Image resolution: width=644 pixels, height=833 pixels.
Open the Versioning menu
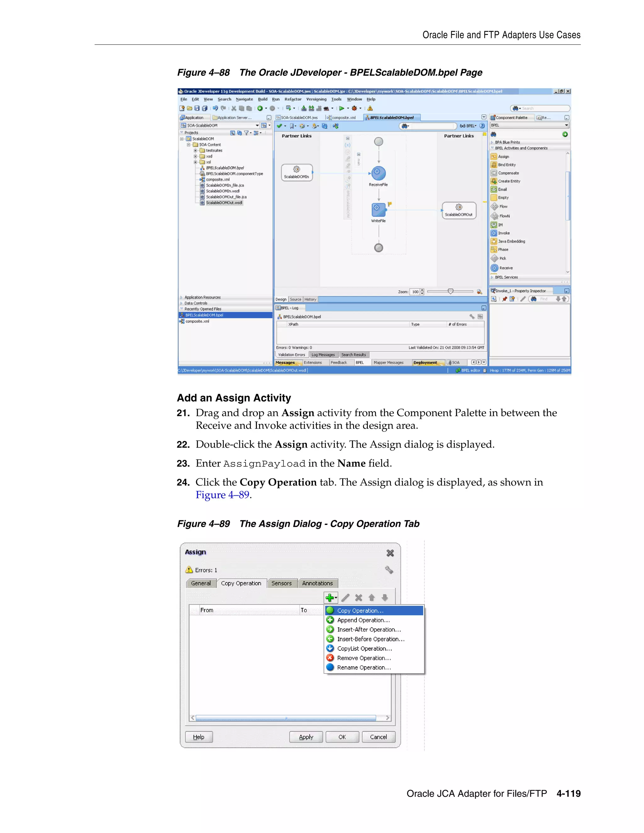tap(316, 99)
